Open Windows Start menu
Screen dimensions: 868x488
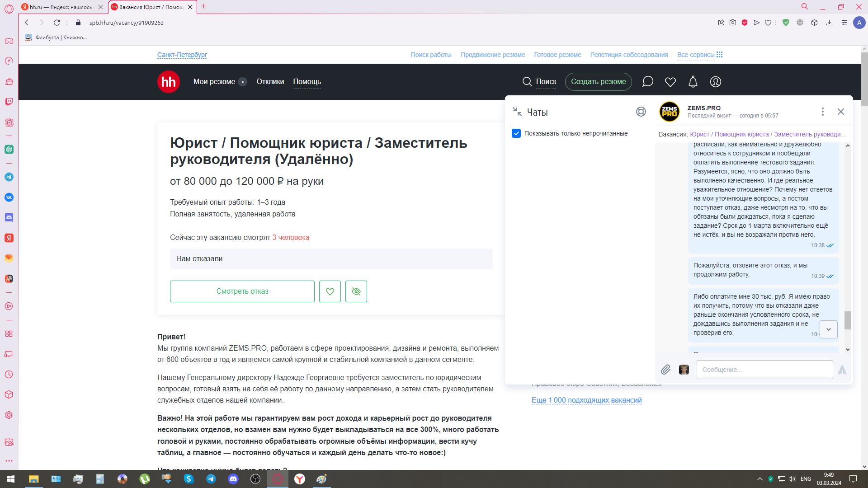(11, 479)
